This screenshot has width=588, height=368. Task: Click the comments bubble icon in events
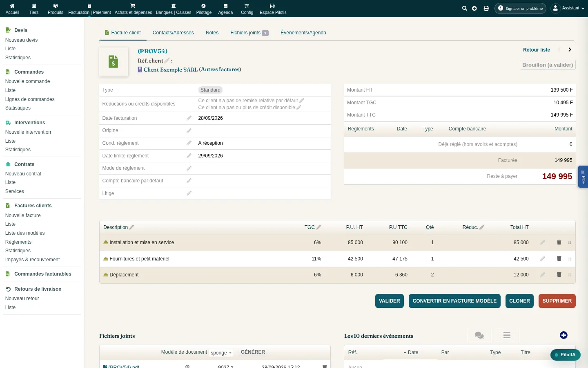pos(479,335)
